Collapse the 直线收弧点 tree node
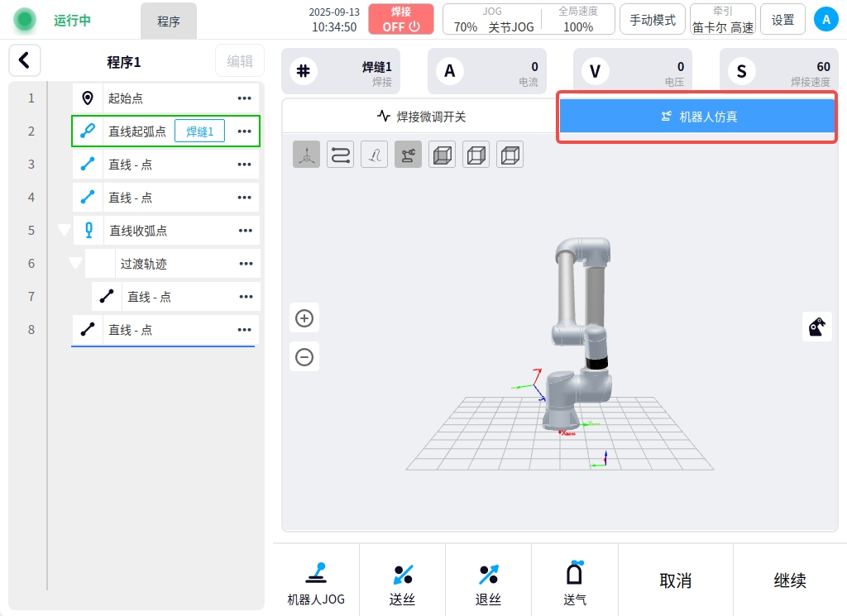Viewport: 847px width, 616px height. tap(64, 231)
